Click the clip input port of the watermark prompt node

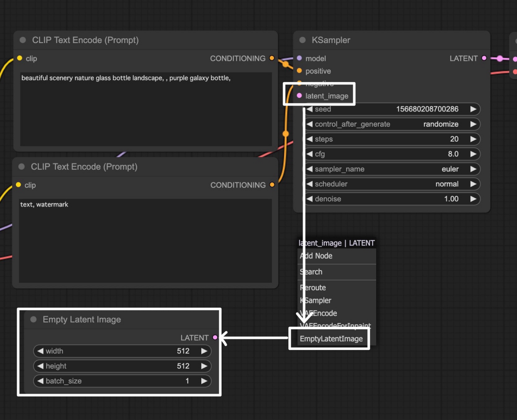coord(19,185)
